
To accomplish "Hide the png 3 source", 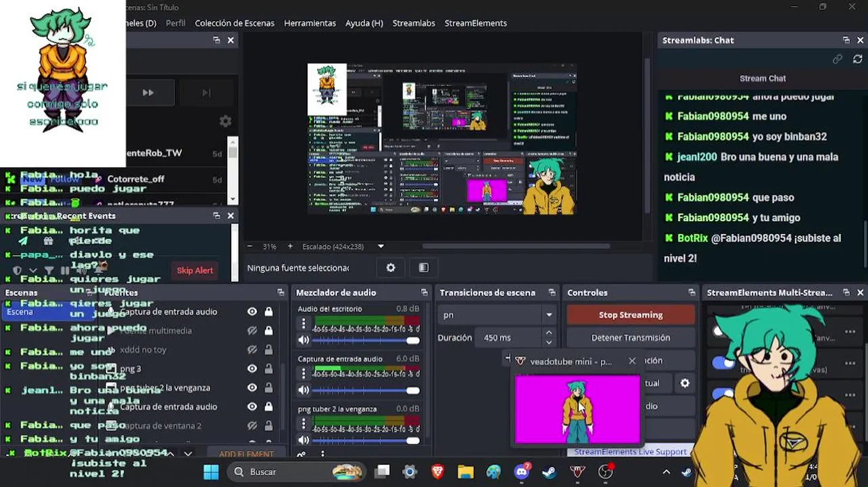I will pos(252,369).
